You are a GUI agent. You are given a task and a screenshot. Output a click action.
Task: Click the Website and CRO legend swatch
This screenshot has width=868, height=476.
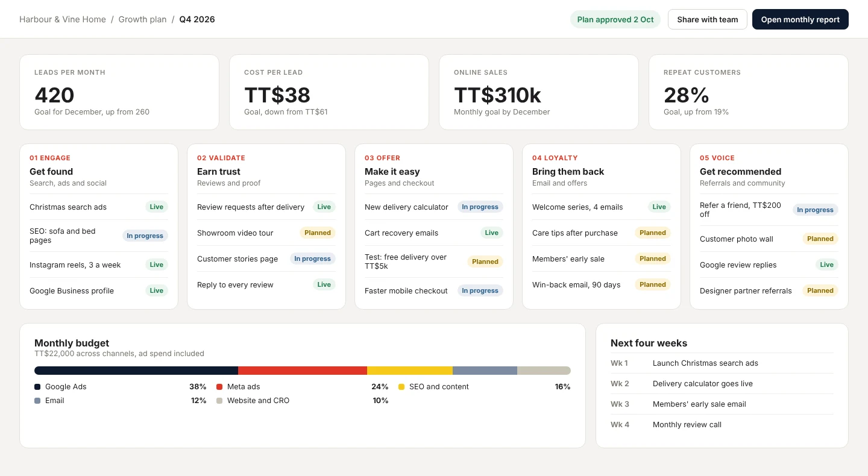(x=219, y=401)
